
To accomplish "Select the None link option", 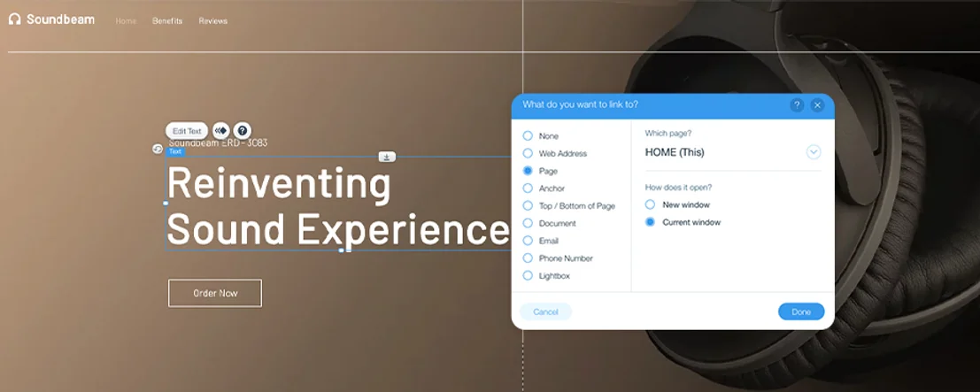I will pyautogui.click(x=528, y=136).
